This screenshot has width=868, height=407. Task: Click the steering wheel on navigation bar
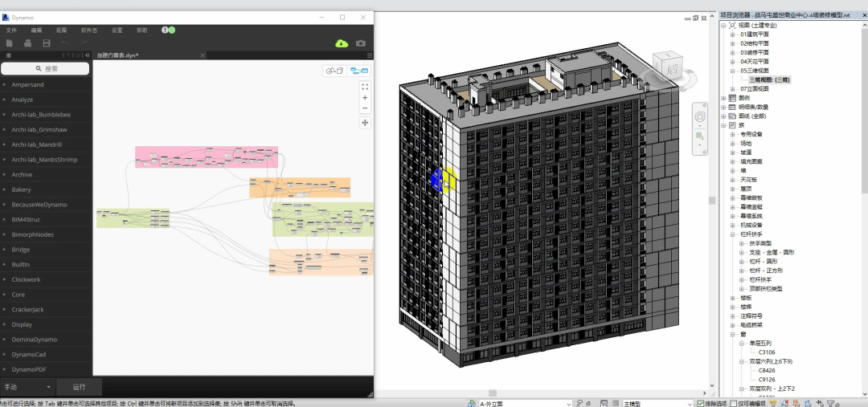click(699, 117)
